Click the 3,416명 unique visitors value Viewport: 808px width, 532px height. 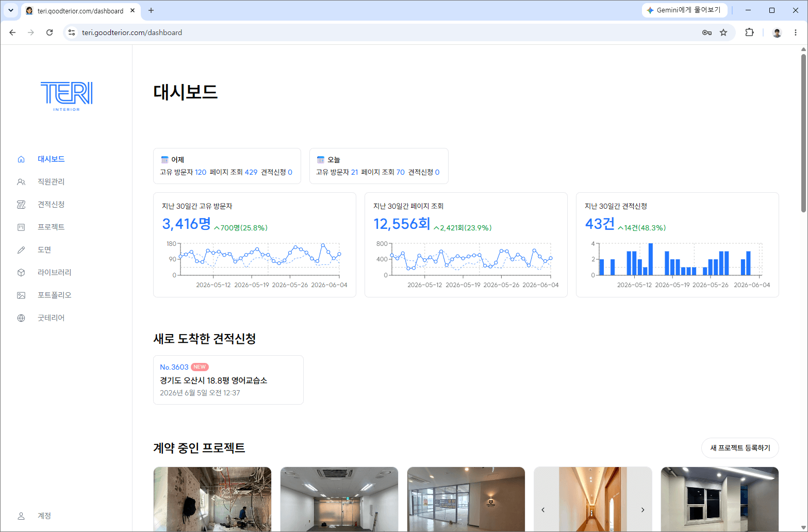click(186, 224)
